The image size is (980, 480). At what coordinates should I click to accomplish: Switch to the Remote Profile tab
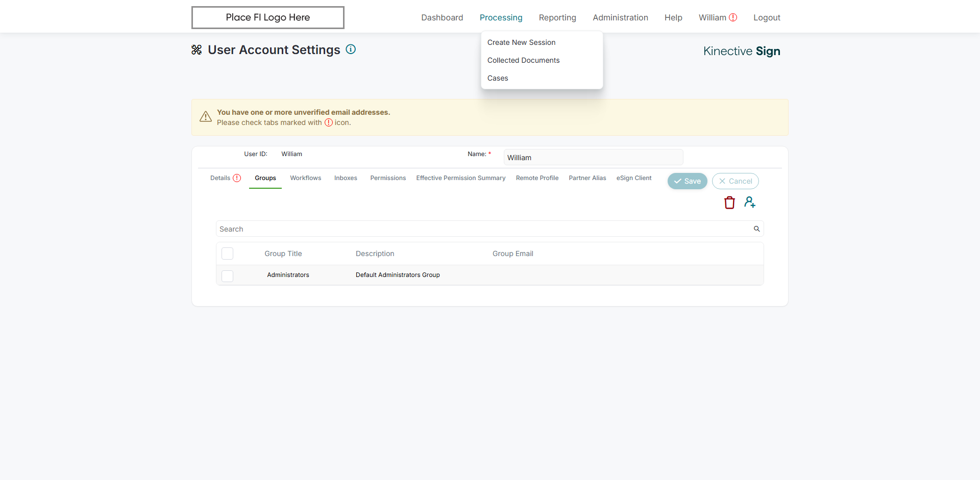pyautogui.click(x=537, y=178)
